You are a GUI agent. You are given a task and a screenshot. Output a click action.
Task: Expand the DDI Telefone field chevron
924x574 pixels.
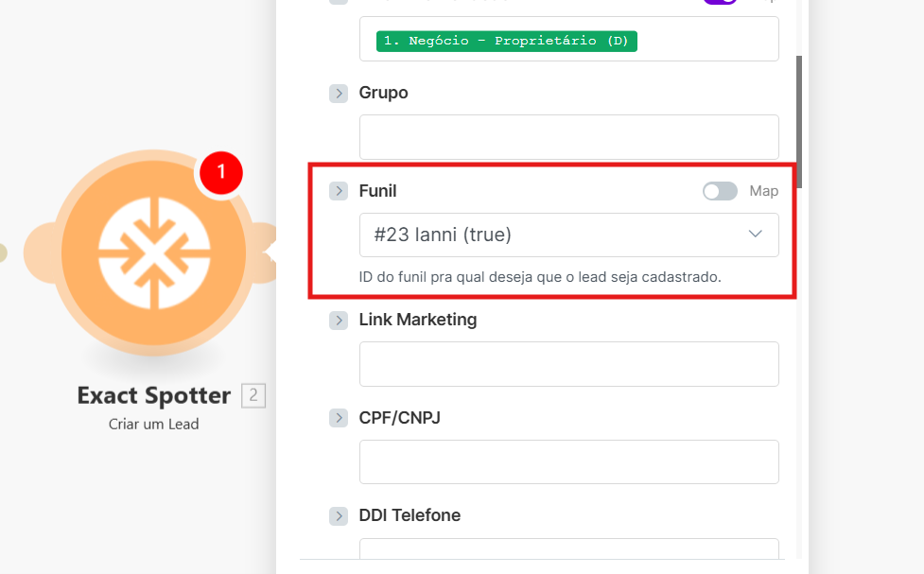click(x=339, y=515)
